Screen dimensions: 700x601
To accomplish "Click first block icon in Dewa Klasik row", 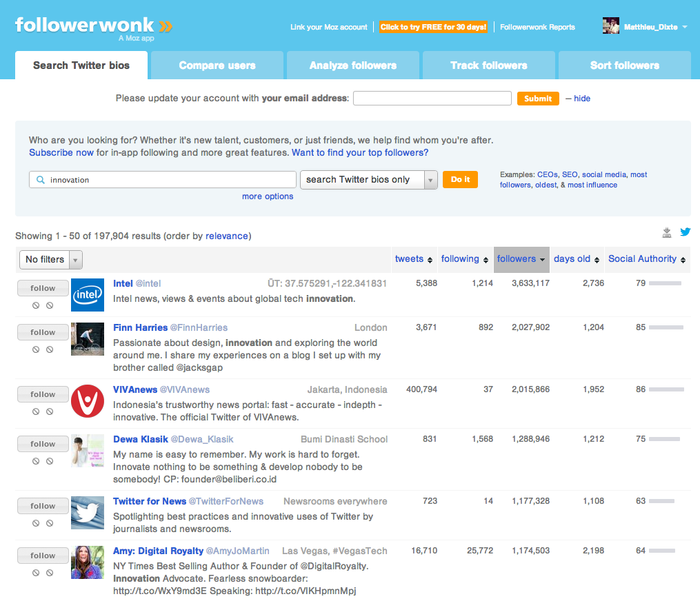I will (36, 461).
